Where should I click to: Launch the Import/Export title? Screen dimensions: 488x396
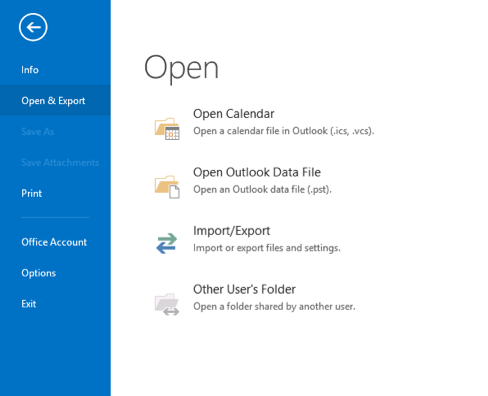[x=232, y=231]
